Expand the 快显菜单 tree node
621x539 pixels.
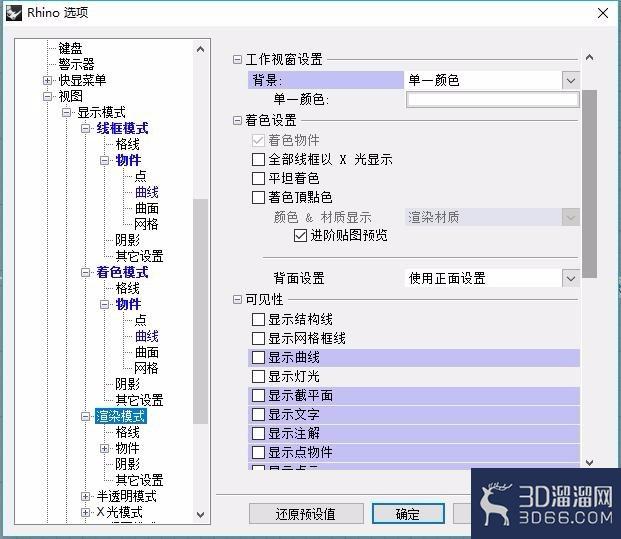point(48,80)
